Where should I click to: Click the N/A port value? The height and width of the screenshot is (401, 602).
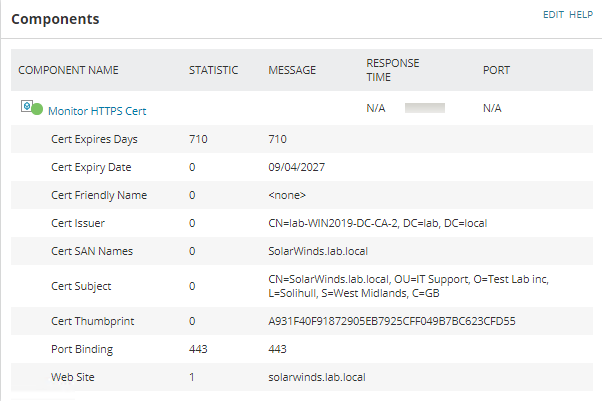pos(492,108)
